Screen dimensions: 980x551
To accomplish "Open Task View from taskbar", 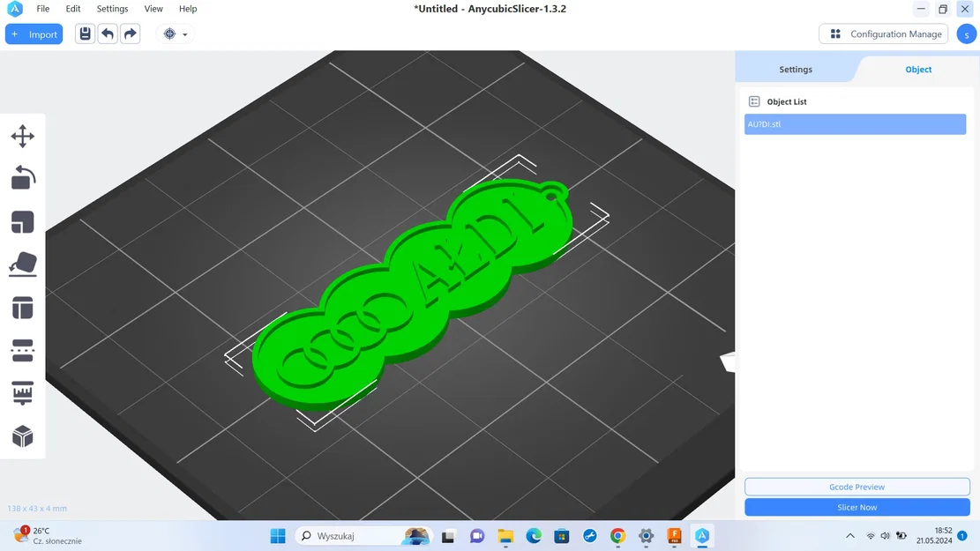I will point(448,536).
